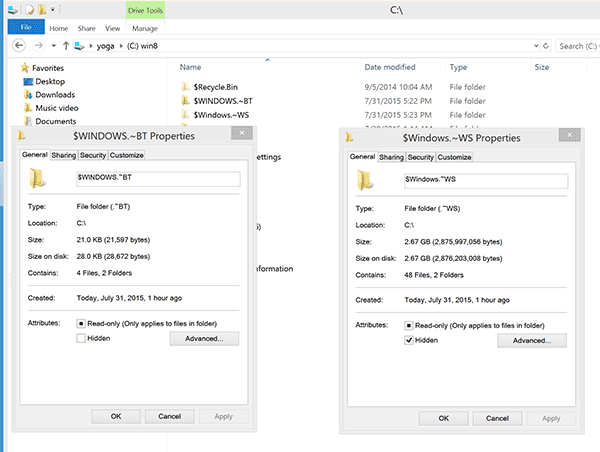Click OK in $WINDOWS.~BT Properties
Image resolution: width=600 pixels, height=452 pixels.
point(116,416)
